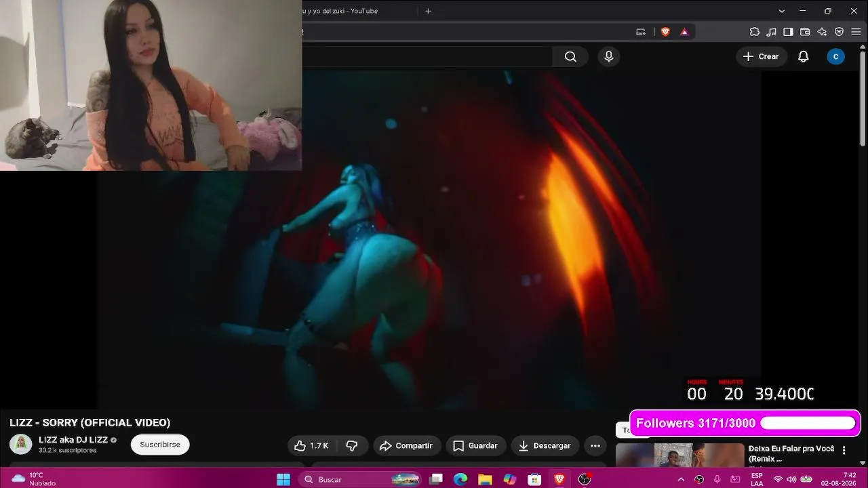The image size is (868, 488).
Task: Open more actions ellipsis below the video
Action: (x=595, y=446)
